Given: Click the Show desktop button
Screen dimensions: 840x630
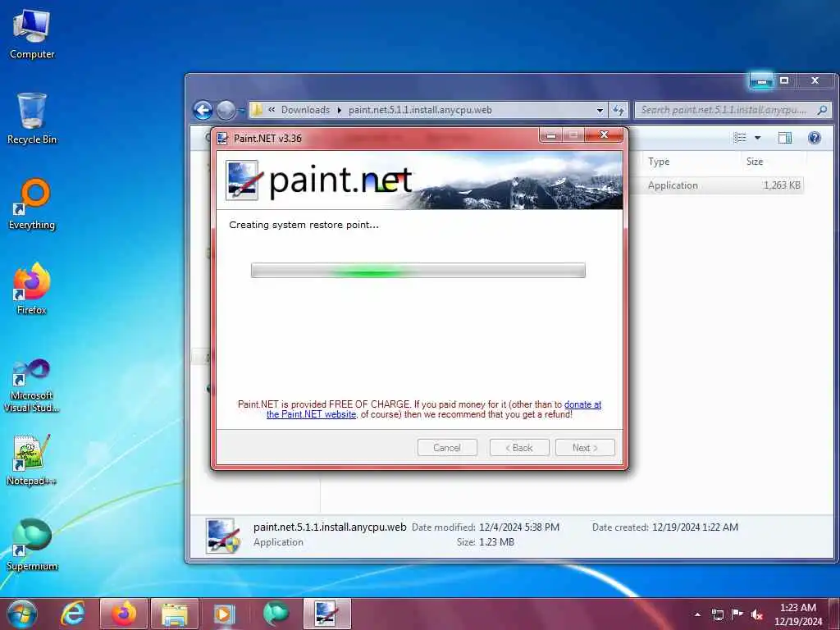Looking at the screenshot, I should coord(834,614).
